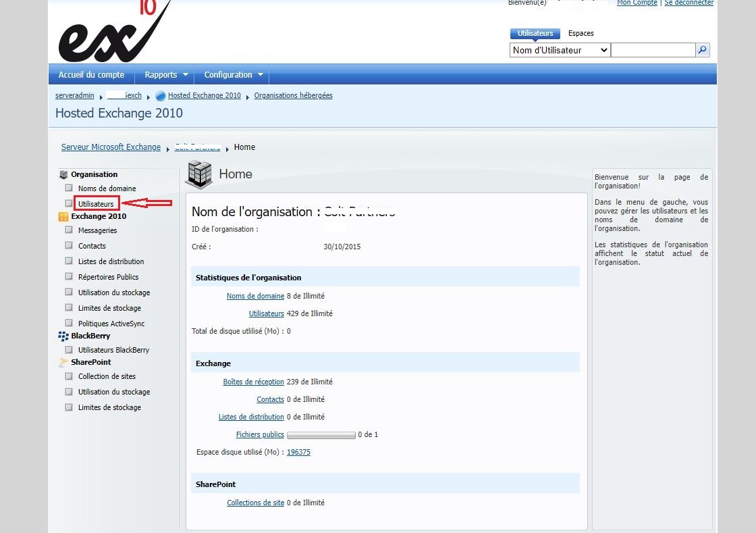The image size is (756, 533).
Task: Click the search magnifier icon button
Action: tap(703, 50)
